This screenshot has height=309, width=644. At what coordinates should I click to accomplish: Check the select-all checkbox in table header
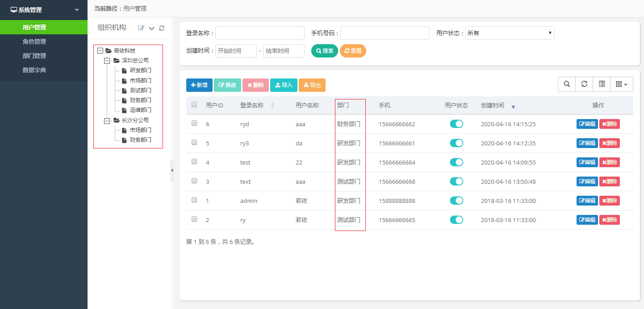(x=194, y=105)
